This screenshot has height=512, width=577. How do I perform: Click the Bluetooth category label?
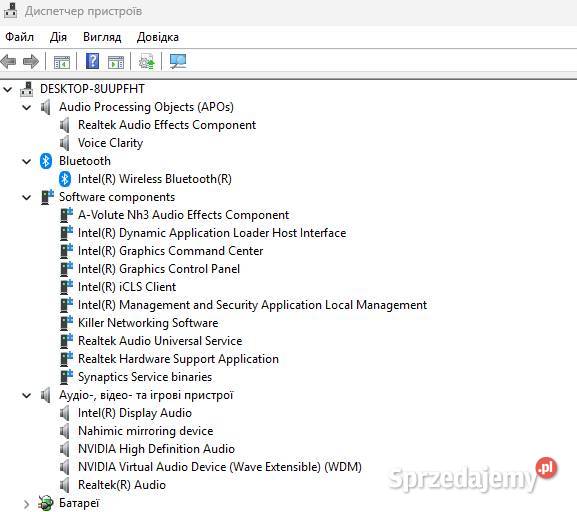[x=85, y=161]
